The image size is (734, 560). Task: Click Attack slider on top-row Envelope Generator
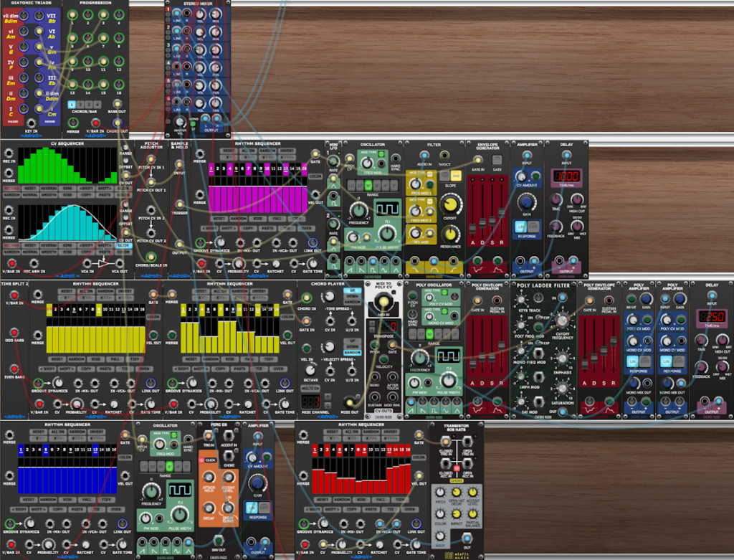coord(472,228)
